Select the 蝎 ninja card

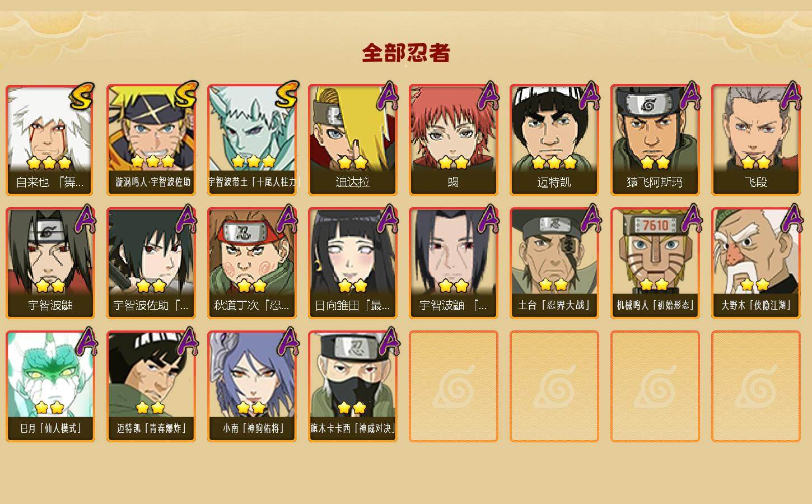click(x=454, y=140)
